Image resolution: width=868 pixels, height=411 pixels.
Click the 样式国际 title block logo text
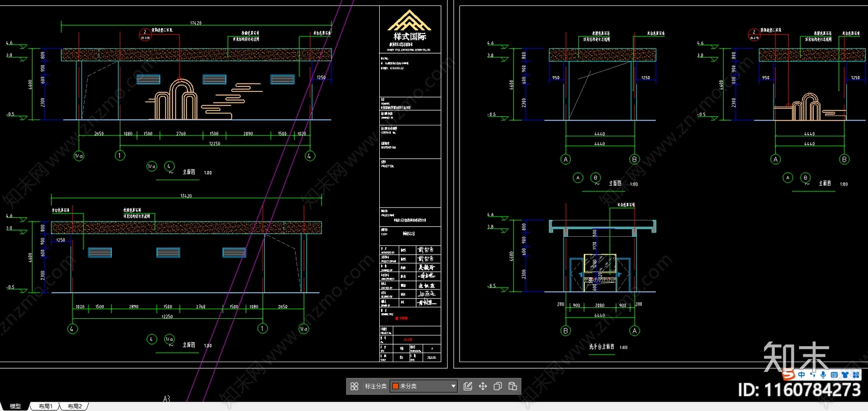410,36
